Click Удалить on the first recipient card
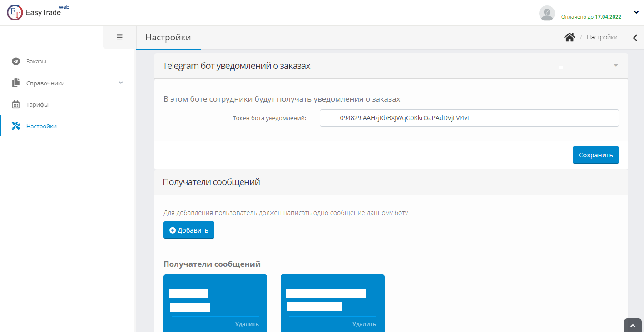The width and height of the screenshot is (644, 332). (x=247, y=324)
